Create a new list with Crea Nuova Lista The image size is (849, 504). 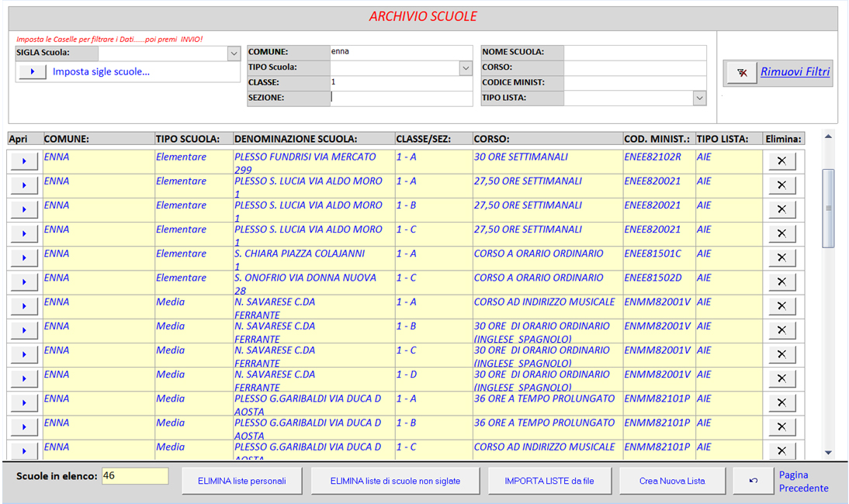[672, 481]
